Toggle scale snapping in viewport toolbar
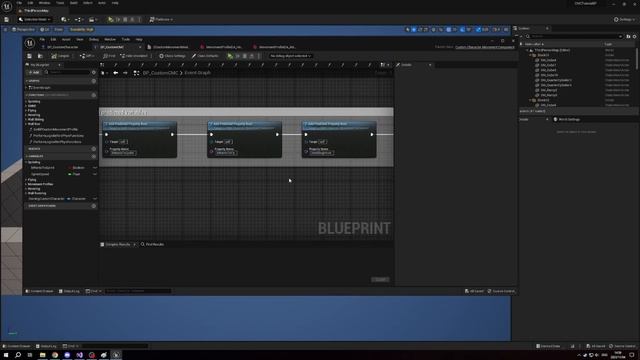Screen dimensions: 640x360 (478, 30)
